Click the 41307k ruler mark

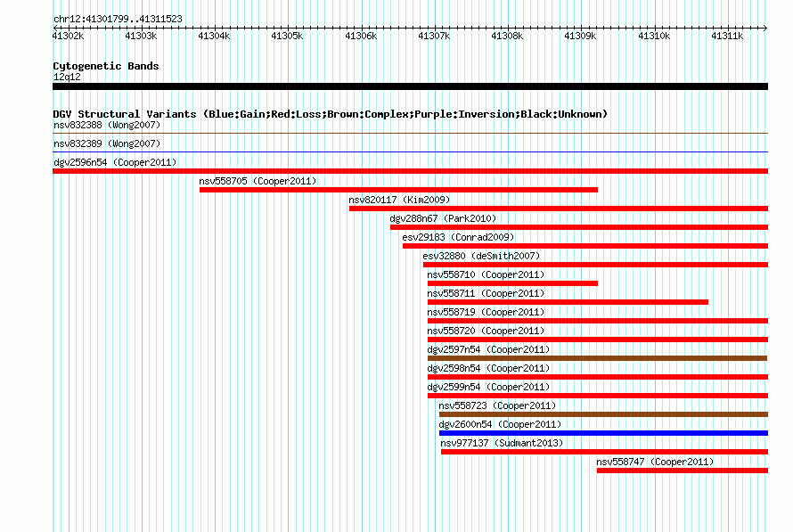[434, 36]
